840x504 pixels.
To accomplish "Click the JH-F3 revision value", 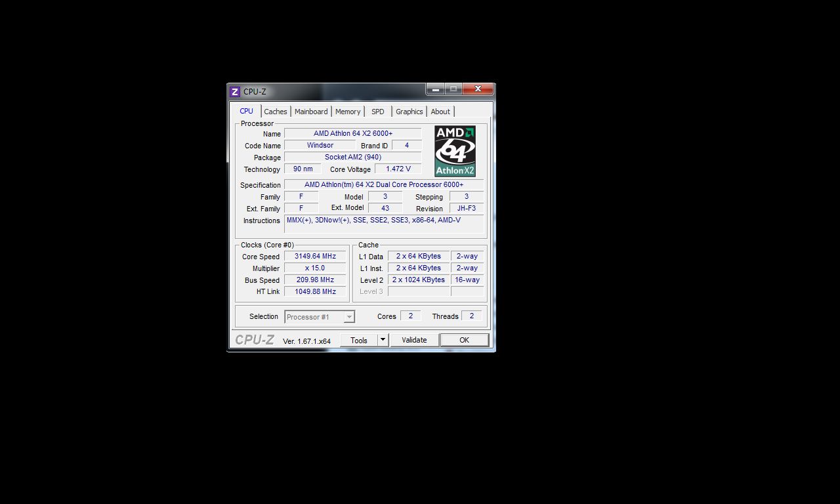I will [467, 209].
